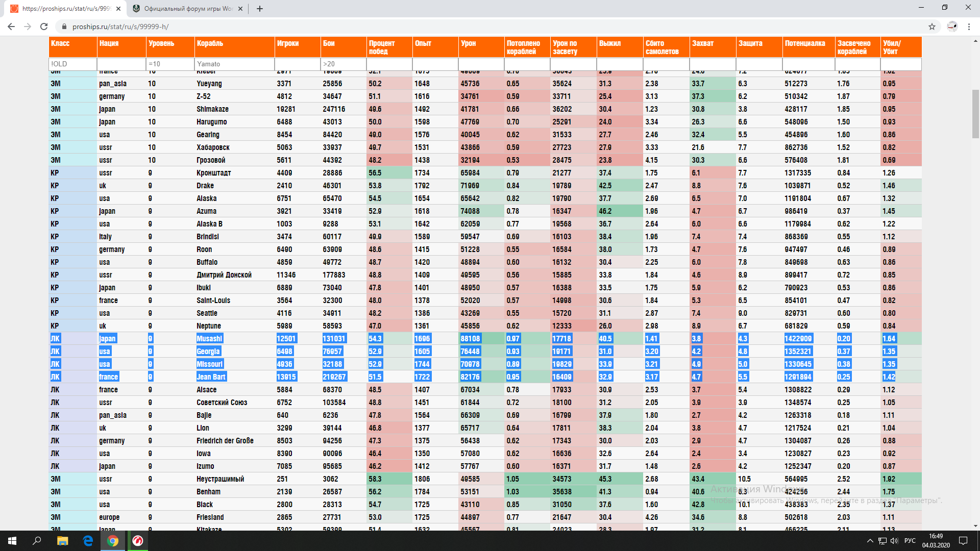Open the volume control in the tray
Viewport: 980px width, 551px height.
894,541
